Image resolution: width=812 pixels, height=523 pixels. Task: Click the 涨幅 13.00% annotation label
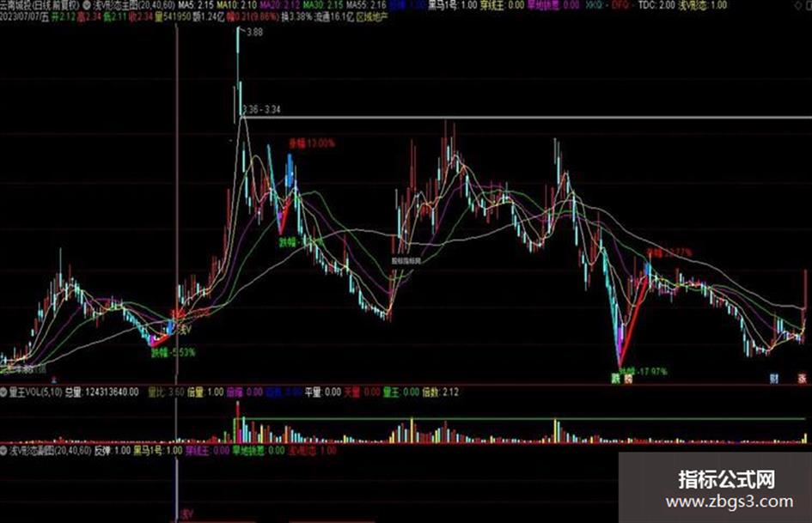pos(312,143)
